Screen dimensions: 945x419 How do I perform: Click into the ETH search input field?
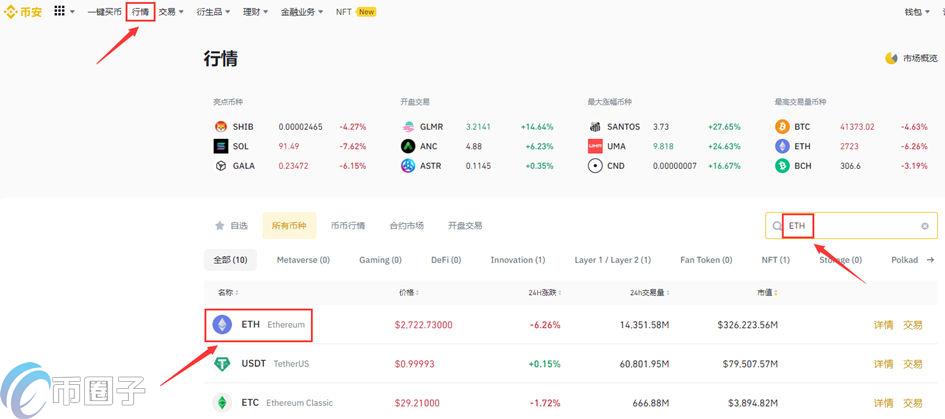coord(851,226)
